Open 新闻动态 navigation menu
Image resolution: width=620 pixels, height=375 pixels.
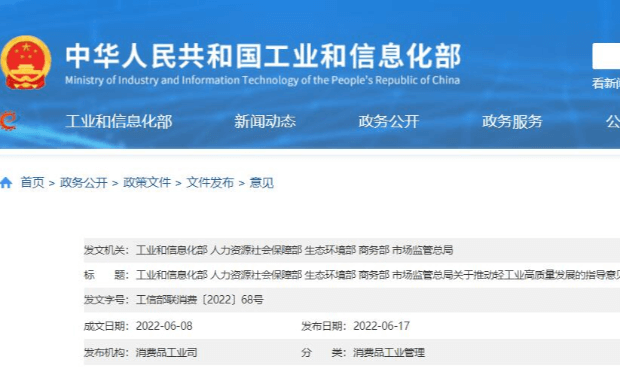click(265, 121)
